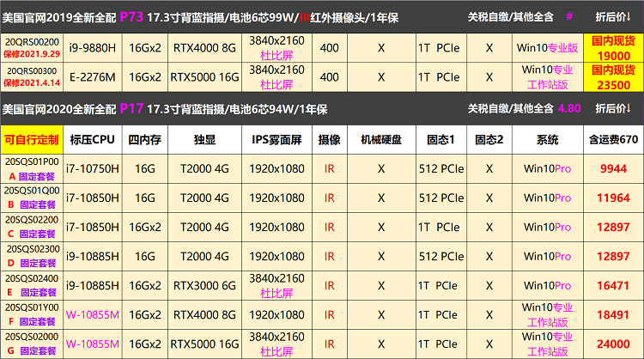644x359 pixels.
Task: Select the 固态2 column header
Action: pos(489,140)
